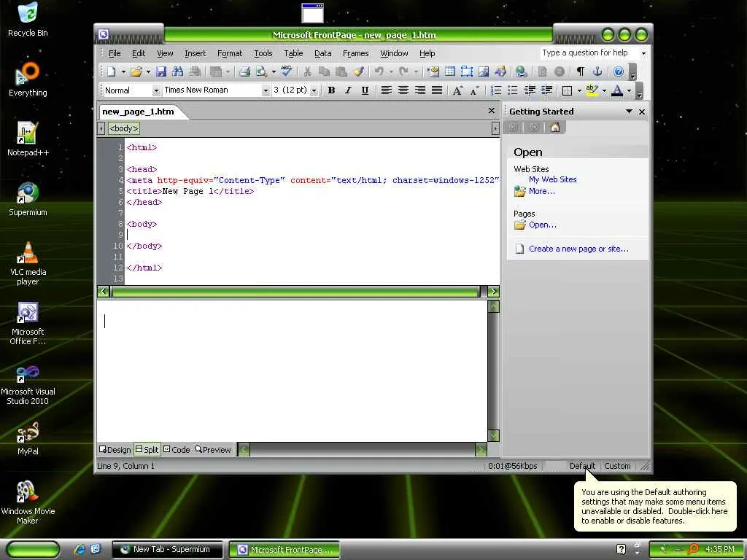This screenshot has height=560, width=747.
Task: Open Preview in Browser icon
Action: 261,72
